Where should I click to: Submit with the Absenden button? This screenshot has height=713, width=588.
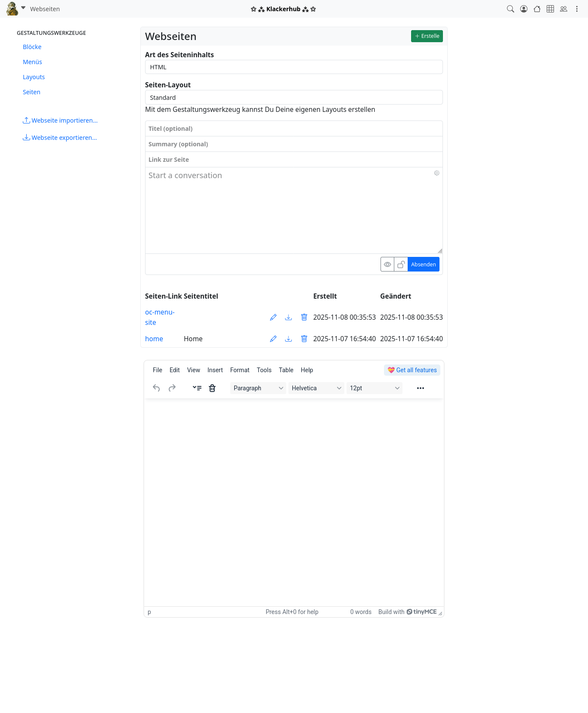tap(424, 264)
